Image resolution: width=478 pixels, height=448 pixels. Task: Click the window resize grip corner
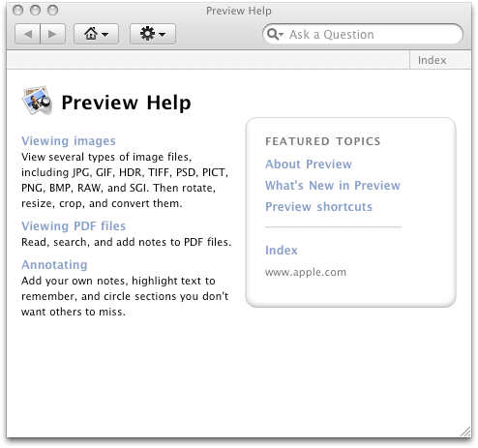coord(465,432)
